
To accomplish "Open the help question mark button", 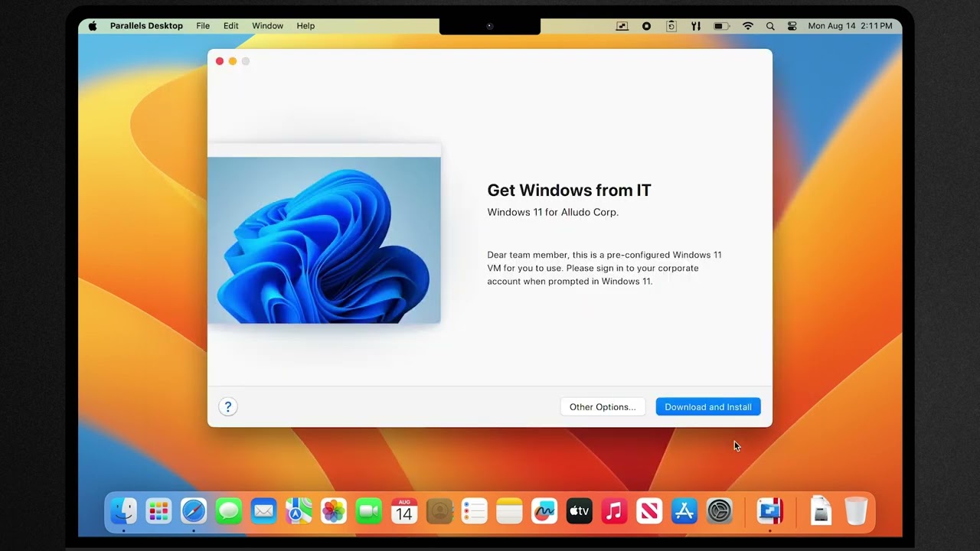I will click(x=227, y=407).
